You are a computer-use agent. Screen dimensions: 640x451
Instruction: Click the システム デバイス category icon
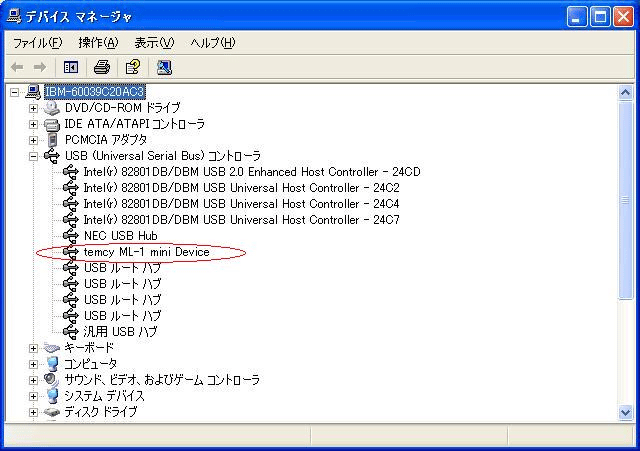pos(52,396)
